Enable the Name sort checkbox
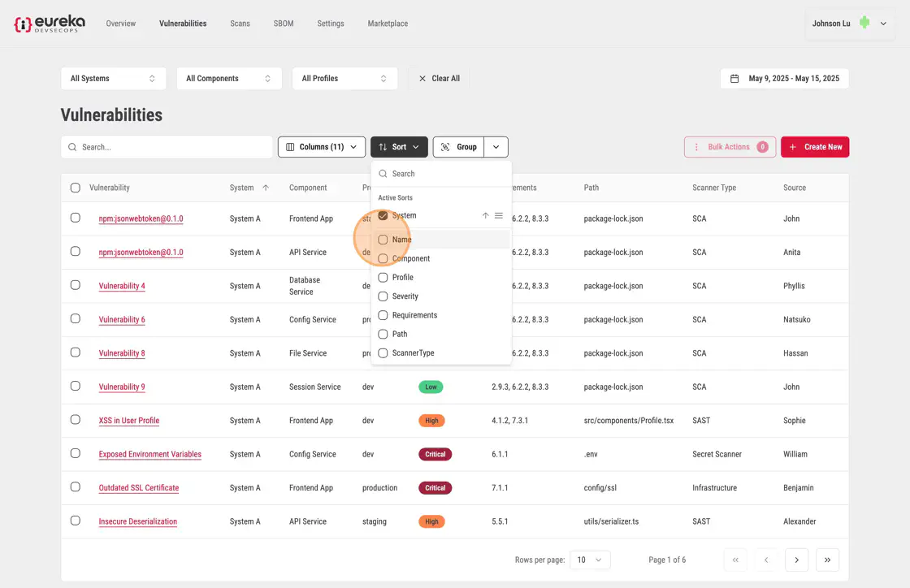Image resolution: width=910 pixels, height=588 pixels. tap(383, 240)
